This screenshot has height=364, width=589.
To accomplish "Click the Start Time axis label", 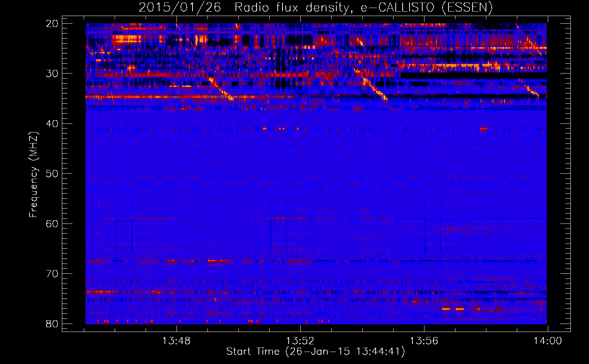I will [x=316, y=352].
